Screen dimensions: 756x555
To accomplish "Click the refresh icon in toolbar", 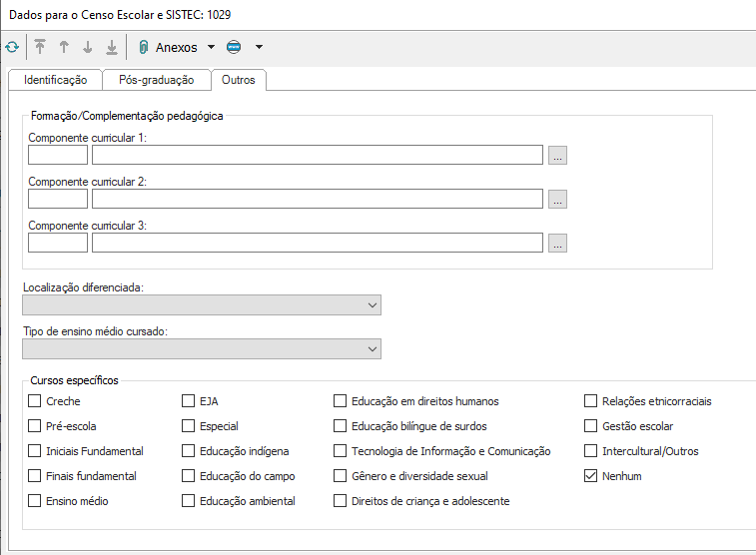I will pyautogui.click(x=11, y=47).
